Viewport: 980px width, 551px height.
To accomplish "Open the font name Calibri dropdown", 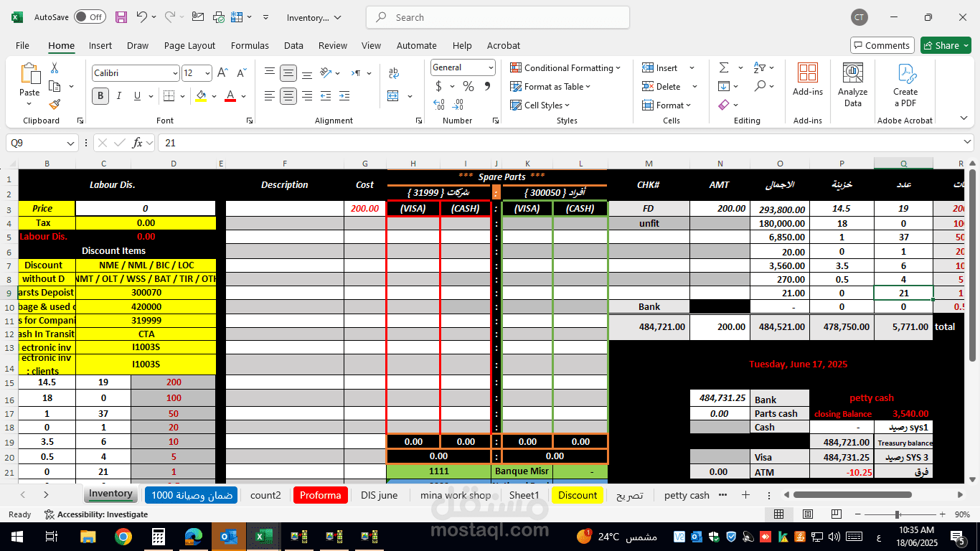I will [x=175, y=73].
